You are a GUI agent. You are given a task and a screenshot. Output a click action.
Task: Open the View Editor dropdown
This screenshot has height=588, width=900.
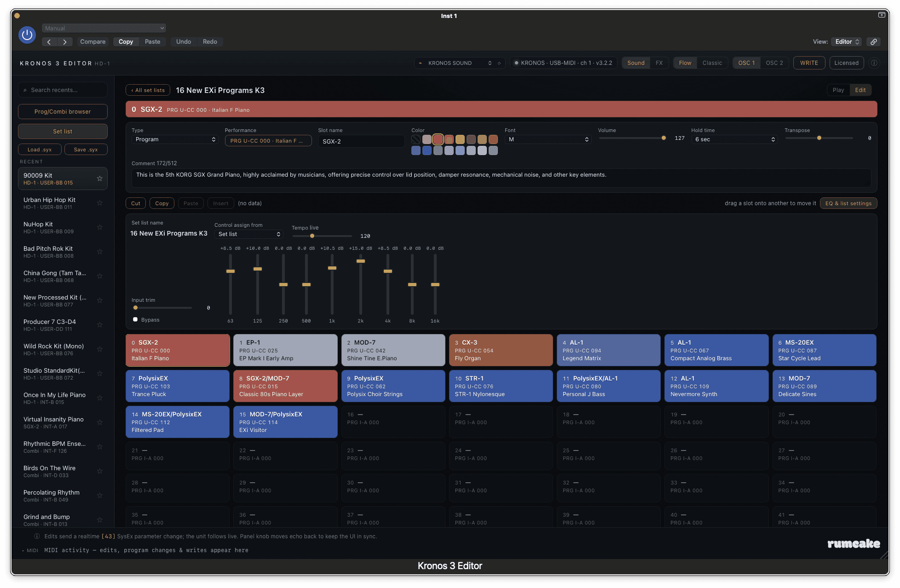click(847, 42)
